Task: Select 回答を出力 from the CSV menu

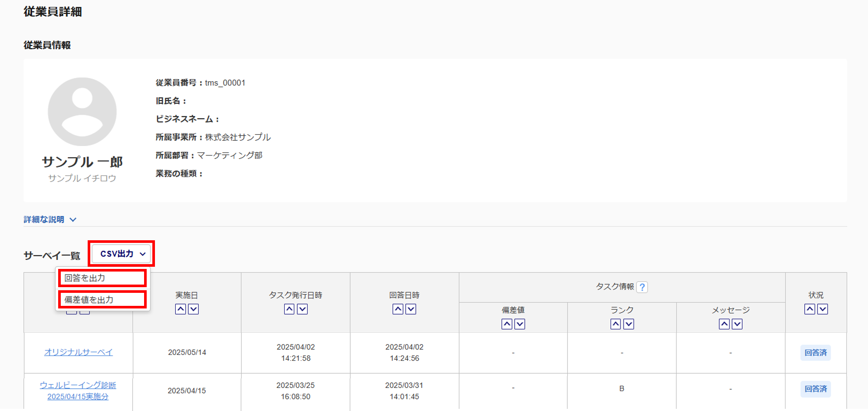Action: (102, 278)
